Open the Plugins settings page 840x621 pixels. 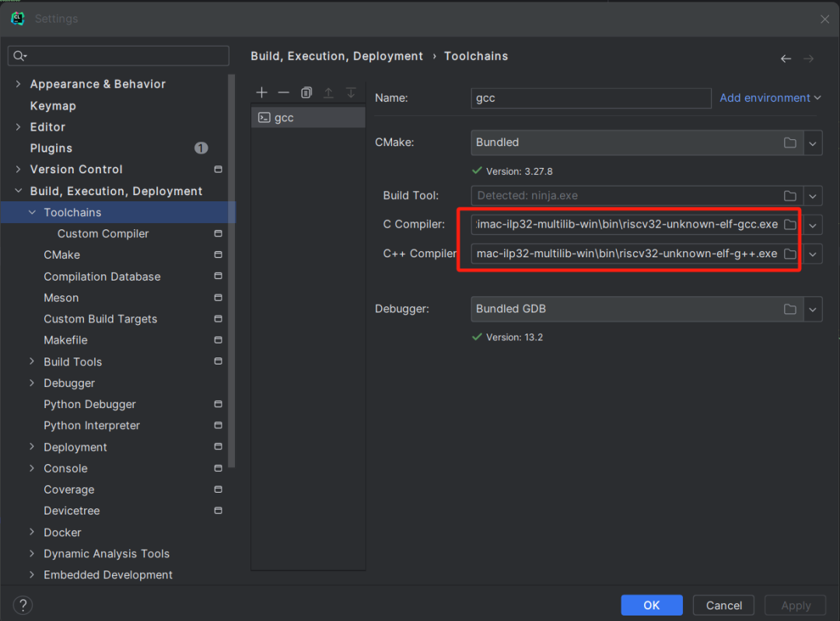(x=51, y=148)
